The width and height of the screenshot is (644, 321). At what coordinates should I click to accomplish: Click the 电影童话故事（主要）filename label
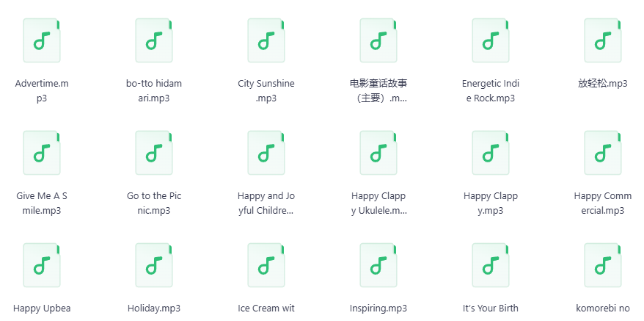click(x=378, y=91)
